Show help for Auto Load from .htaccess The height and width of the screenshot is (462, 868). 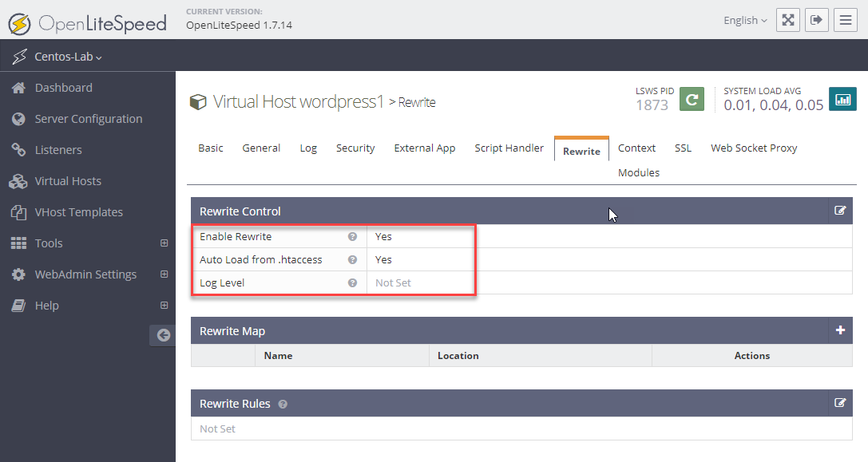pos(352,259)
